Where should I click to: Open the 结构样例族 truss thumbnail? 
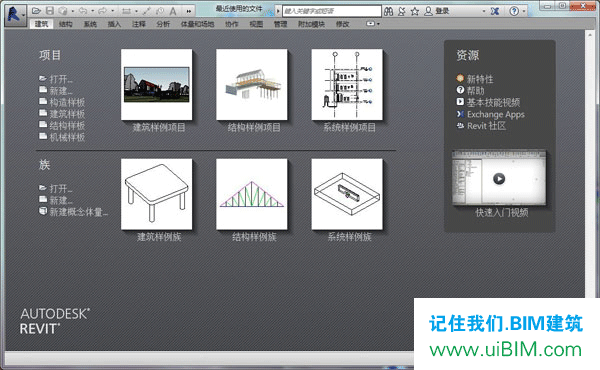252,194
